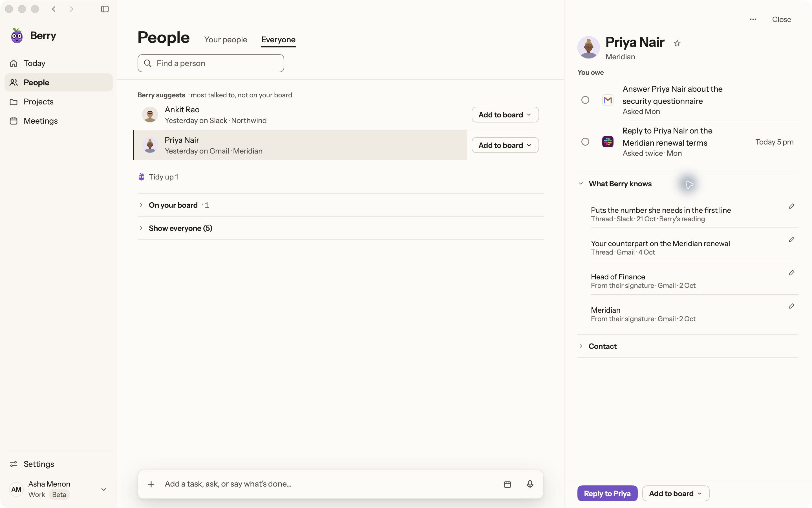Click the microphone icon in the task bar
This screenshot has width=812, height=508.
click(530, 484)
